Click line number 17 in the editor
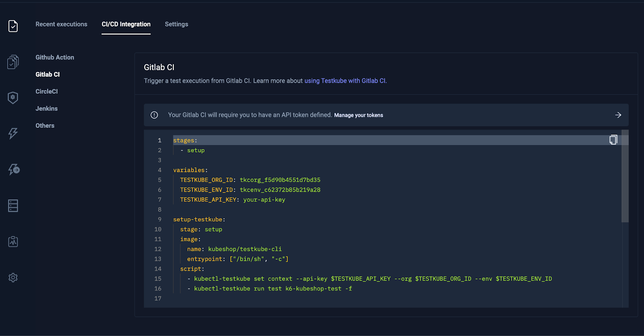This screenshot has width=644, height=336. click(158, 299)
